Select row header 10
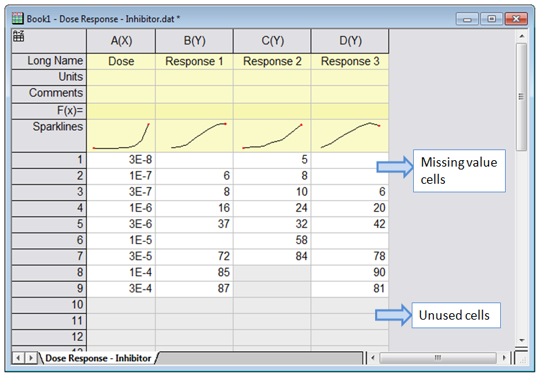Screen dimensions: 543x379 coord(49,305)
